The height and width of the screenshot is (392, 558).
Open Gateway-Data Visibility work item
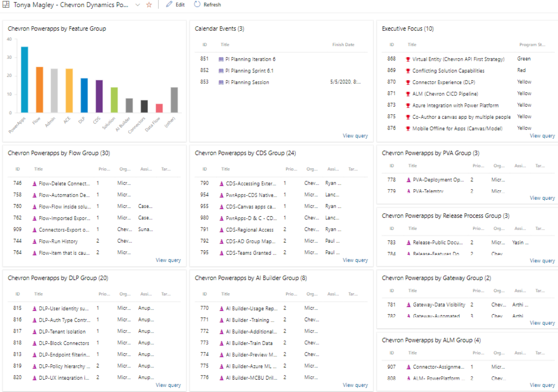point(439,305)
